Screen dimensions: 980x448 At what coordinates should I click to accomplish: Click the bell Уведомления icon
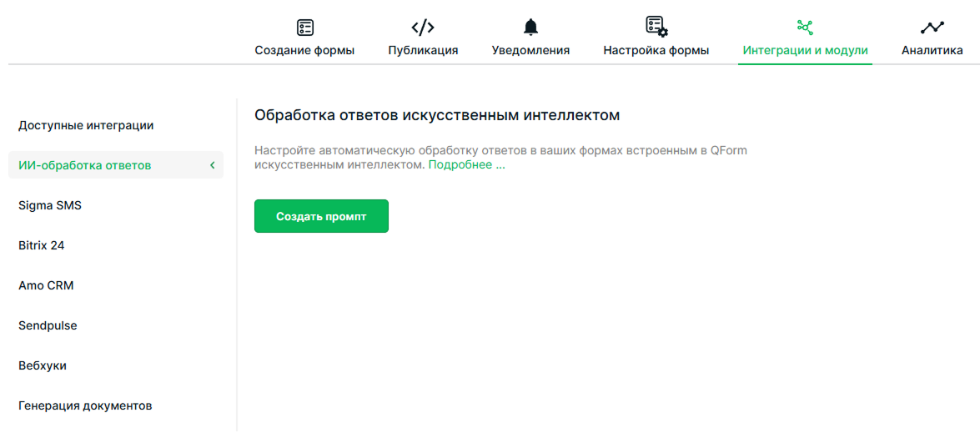point(530,28)
